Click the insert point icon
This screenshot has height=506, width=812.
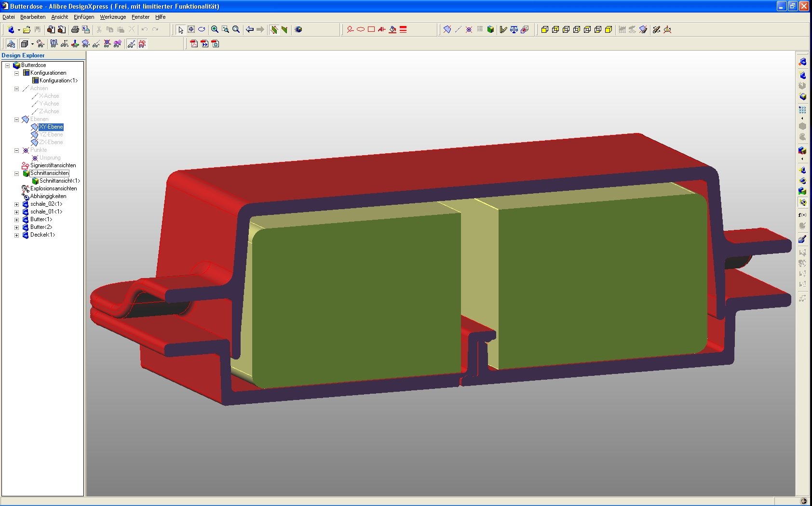pyautogui.click(x=469, y=29)
